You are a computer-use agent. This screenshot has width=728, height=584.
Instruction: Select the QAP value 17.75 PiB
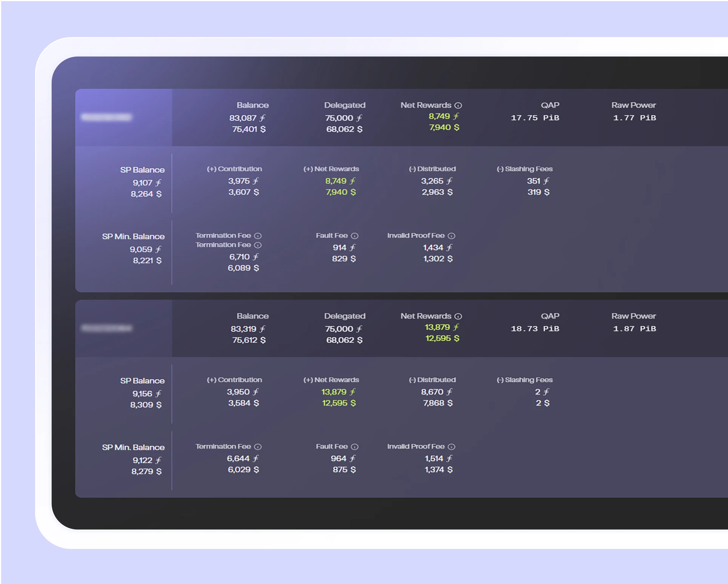tap(535, 117)
